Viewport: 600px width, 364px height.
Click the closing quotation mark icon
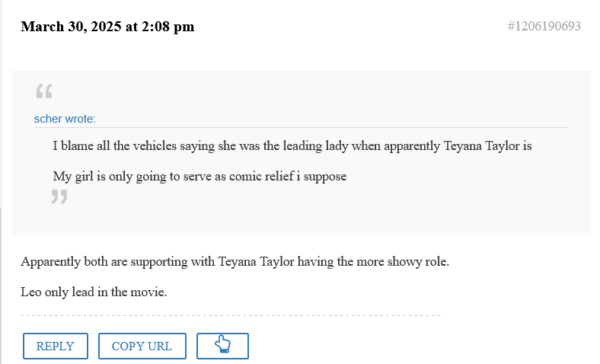(59, 197)
